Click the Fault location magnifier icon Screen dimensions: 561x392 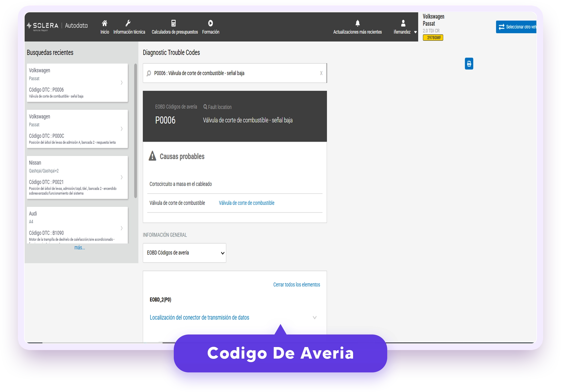(205, 107)
